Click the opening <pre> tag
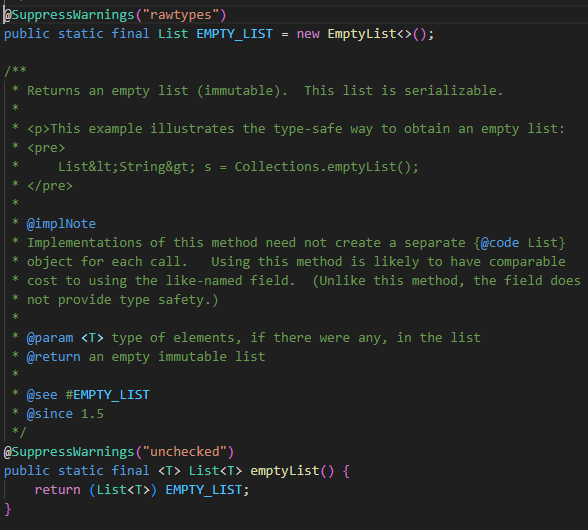 [x=46, y=148]
